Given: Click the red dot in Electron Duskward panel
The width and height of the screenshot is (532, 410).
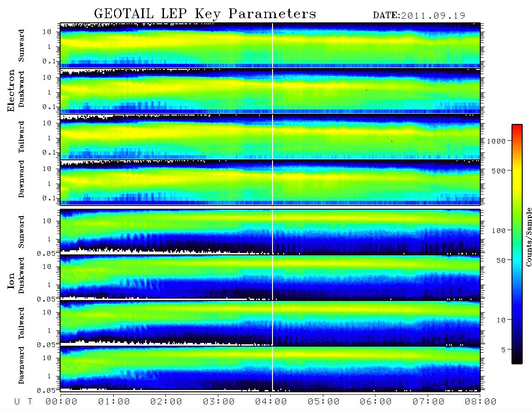Looking at the screenshot, I should 367,90.
